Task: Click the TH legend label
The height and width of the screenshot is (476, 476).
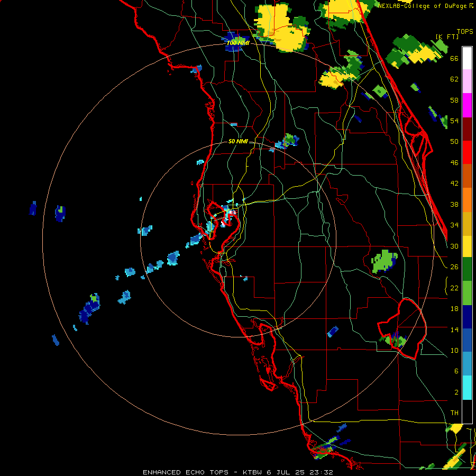Action: (x=454, y=413)
